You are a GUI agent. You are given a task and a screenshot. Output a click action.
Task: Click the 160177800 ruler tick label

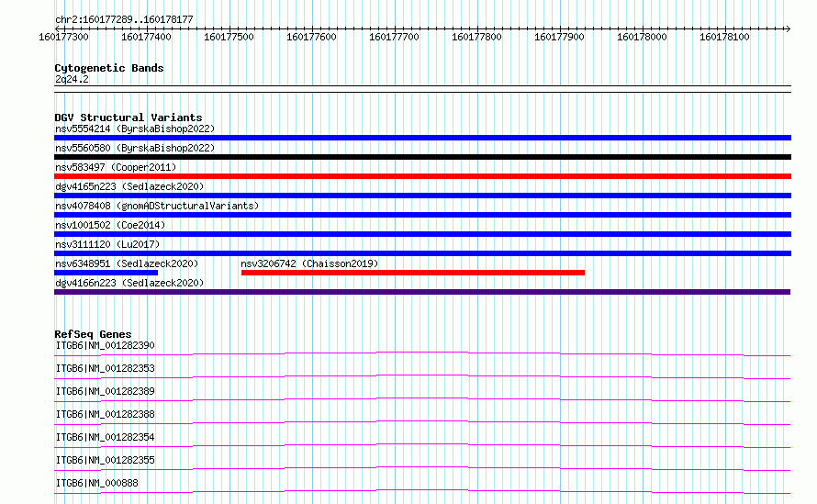click(x=476, y=37)
